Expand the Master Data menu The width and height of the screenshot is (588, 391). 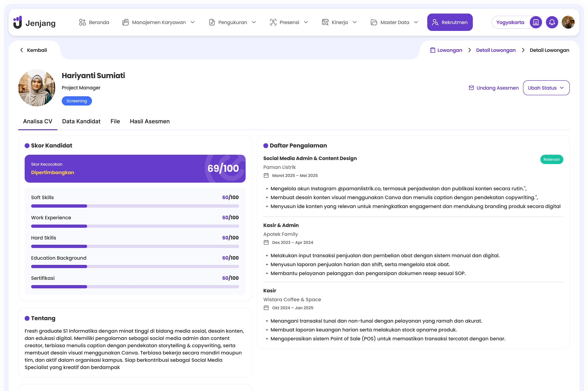coord(416,23)
